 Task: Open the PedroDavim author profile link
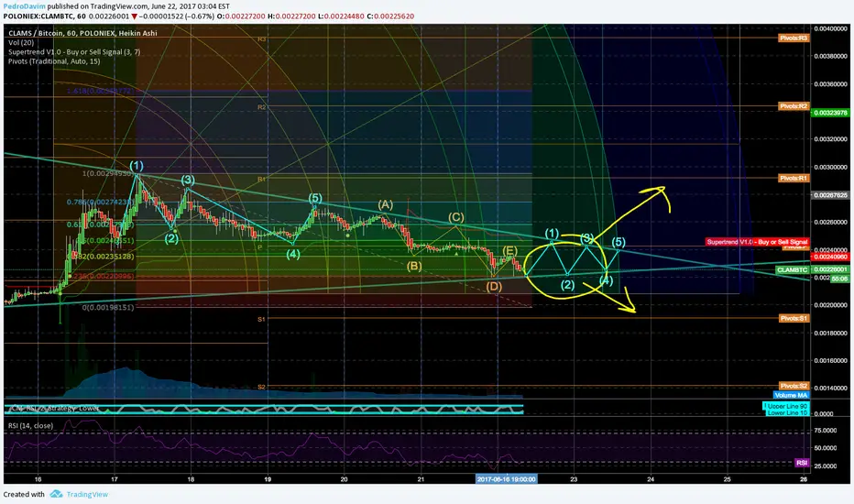pyautogui.click(x=25, y=6)
